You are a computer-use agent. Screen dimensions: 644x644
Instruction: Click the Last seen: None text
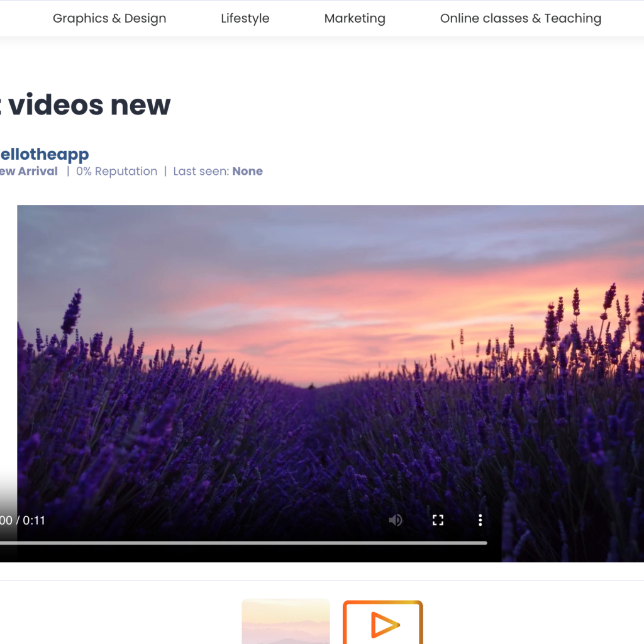[x=218, y=171]
